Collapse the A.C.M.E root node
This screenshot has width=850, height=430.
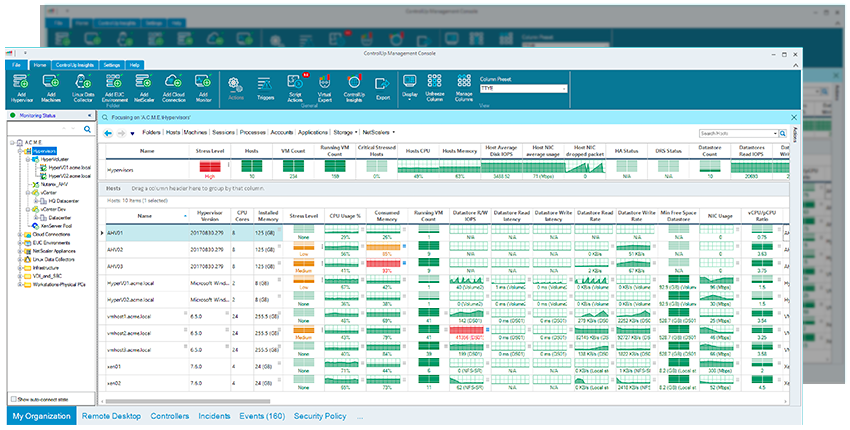coord(12,142)
